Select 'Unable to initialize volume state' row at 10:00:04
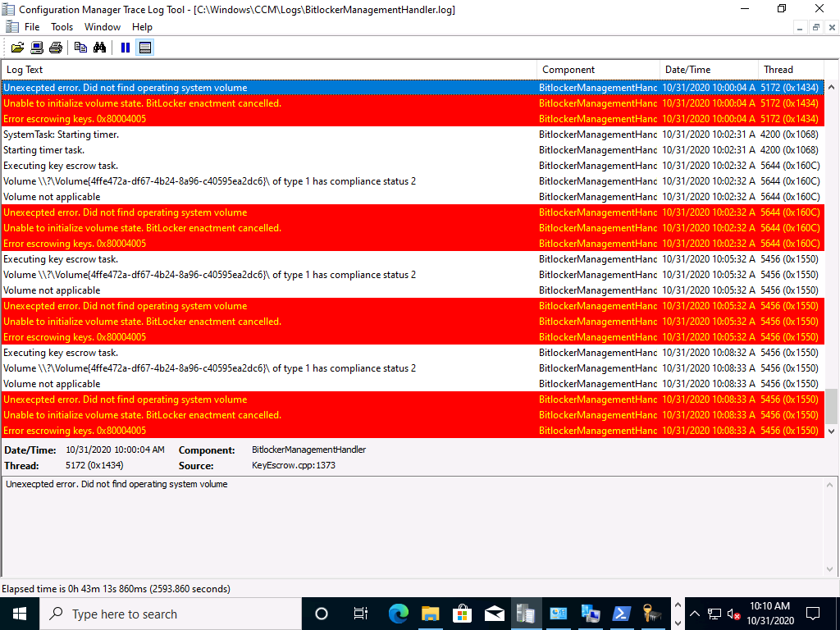840x630 pixels. pyautogui.click(x=413, y=103)
